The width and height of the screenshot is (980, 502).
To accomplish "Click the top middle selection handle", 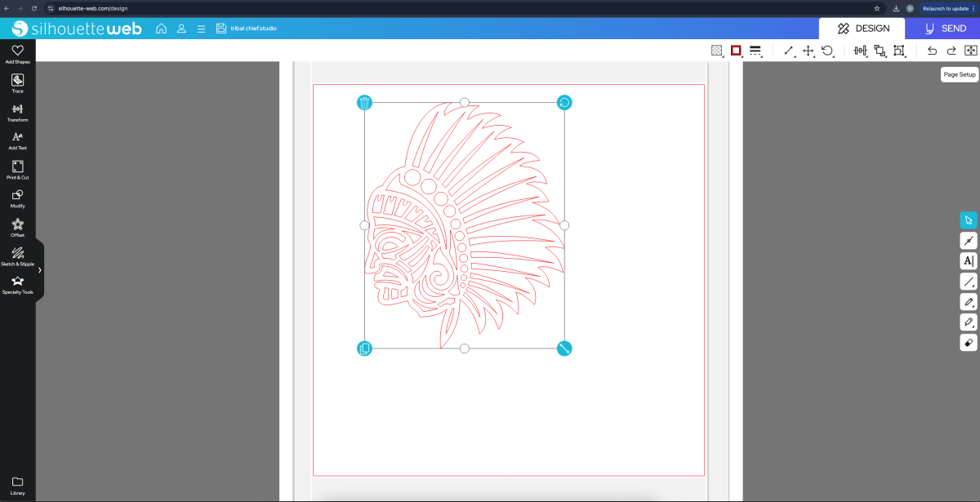I will (x=465, y=102).
